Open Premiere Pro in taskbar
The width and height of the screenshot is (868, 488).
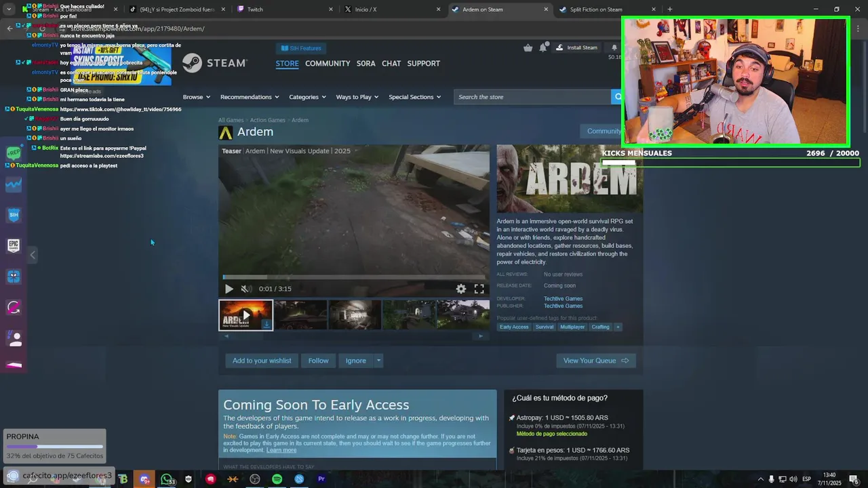click(321, 479)
